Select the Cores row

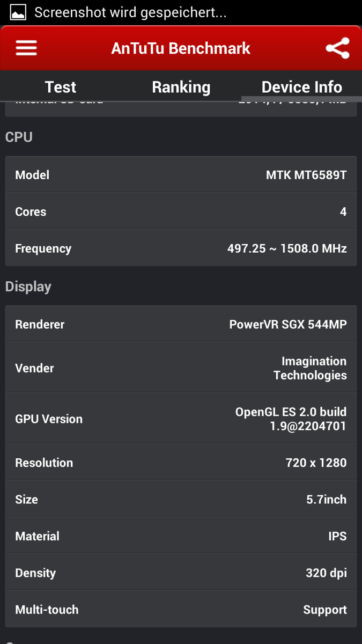181,211
